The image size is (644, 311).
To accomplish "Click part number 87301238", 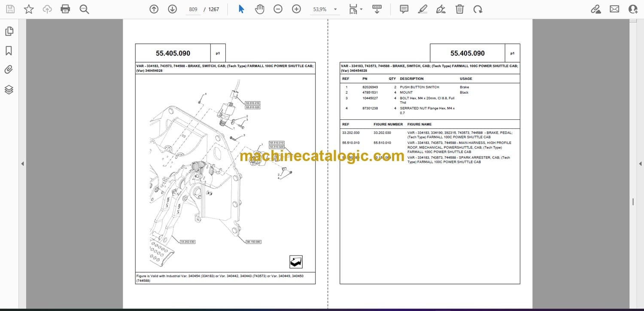I will [370, 108].
